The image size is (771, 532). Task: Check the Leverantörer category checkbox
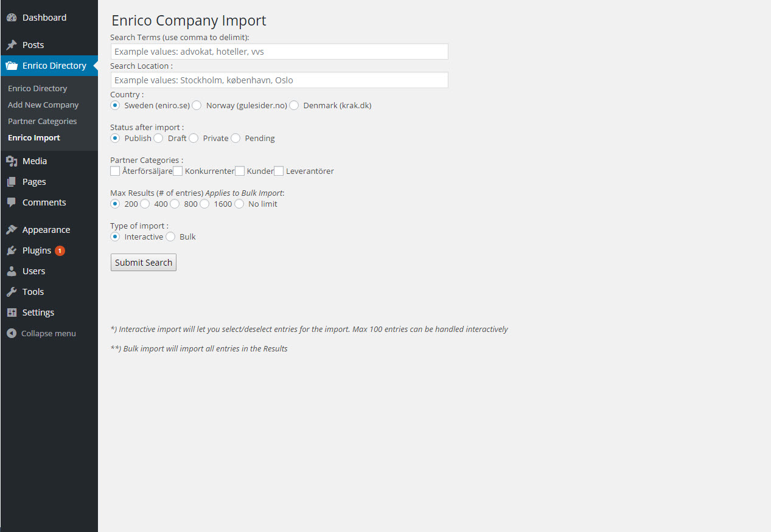[x=279, y=171]
